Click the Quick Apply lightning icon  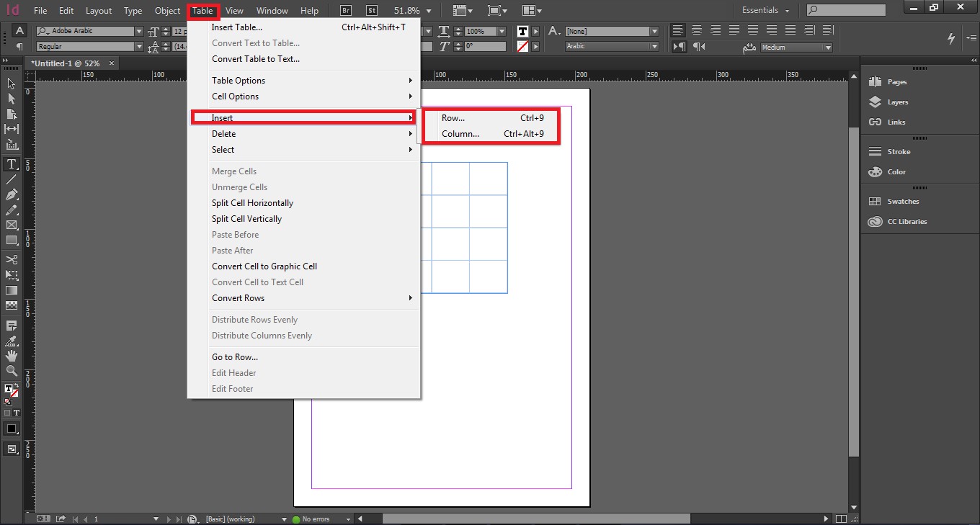click(x=951, y=38)
